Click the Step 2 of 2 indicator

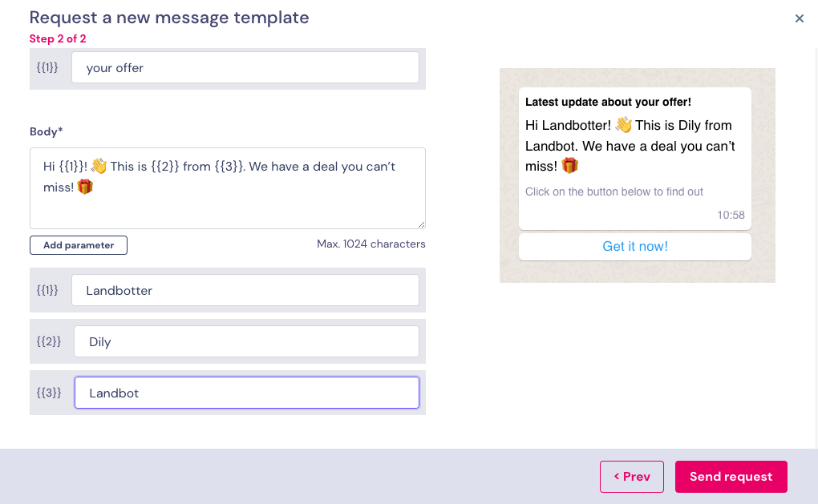point(58,38)
